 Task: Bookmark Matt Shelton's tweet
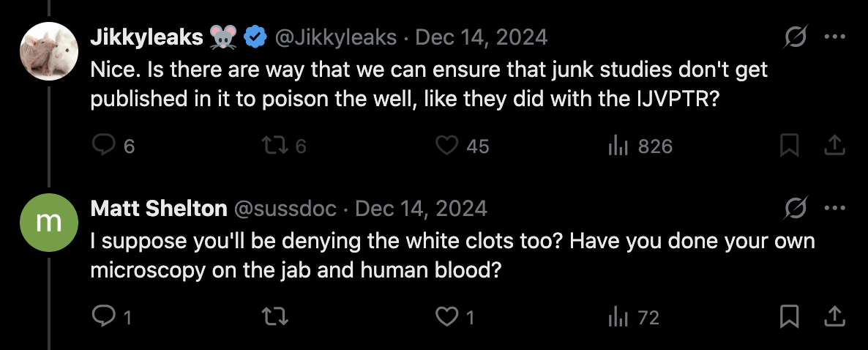point(789,317)
